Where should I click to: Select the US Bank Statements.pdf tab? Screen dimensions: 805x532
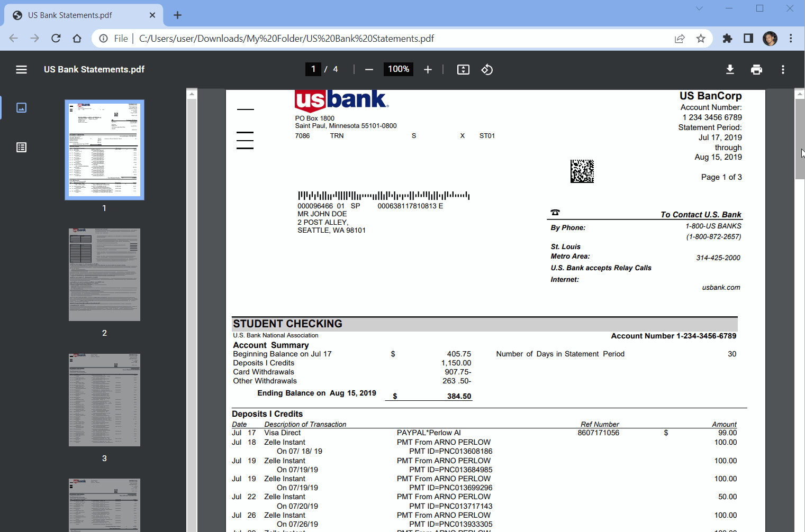tap(84, 15)
